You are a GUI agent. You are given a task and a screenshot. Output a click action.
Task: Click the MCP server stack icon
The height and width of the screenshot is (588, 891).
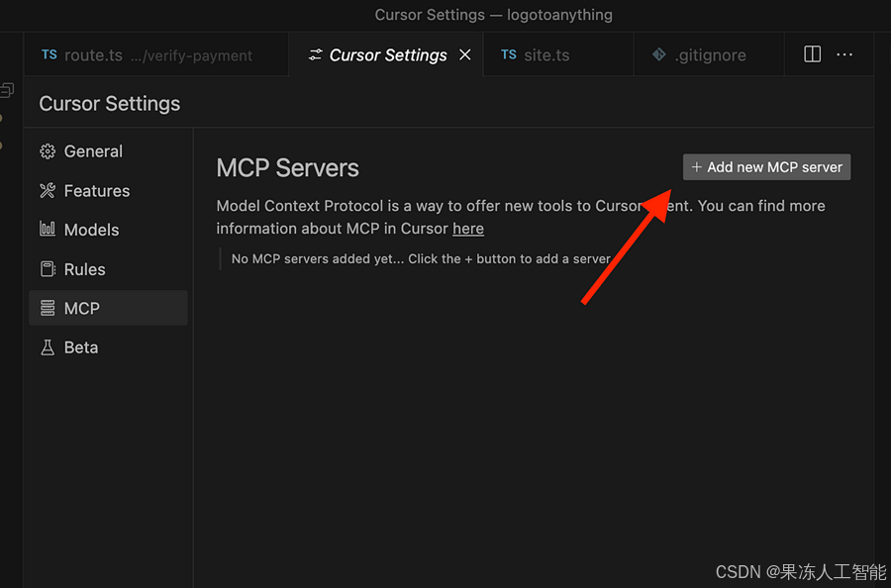(x=48, y=308)
